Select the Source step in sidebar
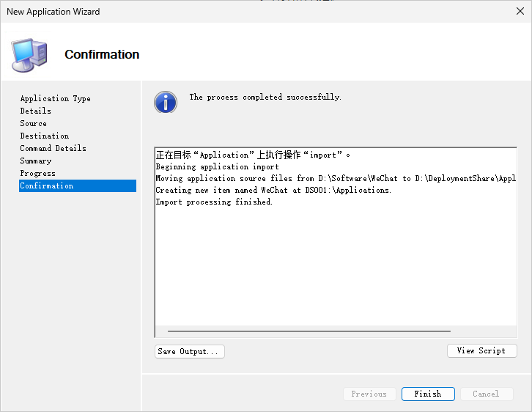The height and width of the screenshot is (412, 532). [x=34, y=123]
